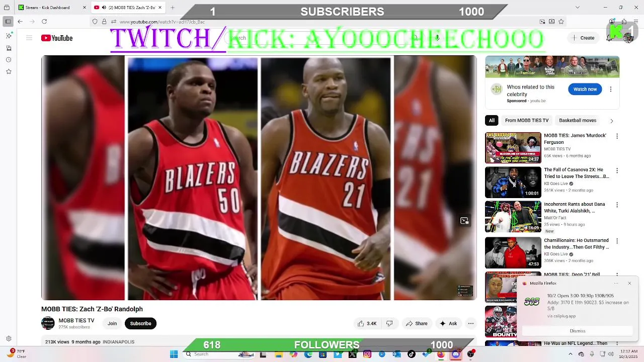Click the 'INDIANAPOLIS' location text
644x362 pixels.
(119, 342)
